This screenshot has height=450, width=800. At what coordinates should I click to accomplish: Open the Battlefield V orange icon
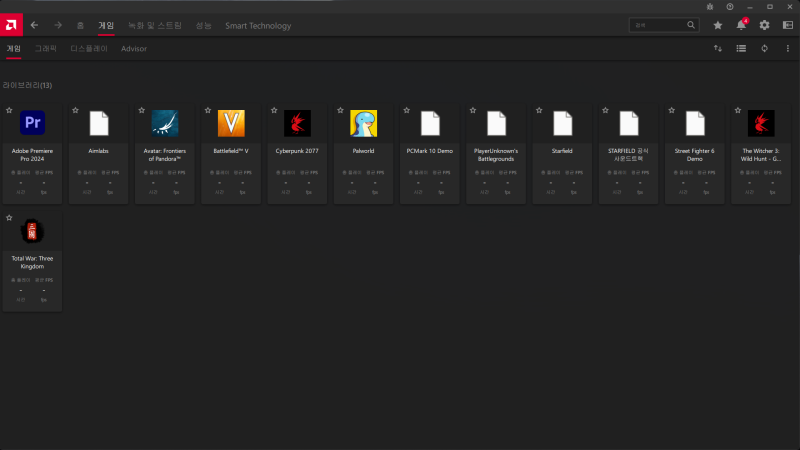231,123
